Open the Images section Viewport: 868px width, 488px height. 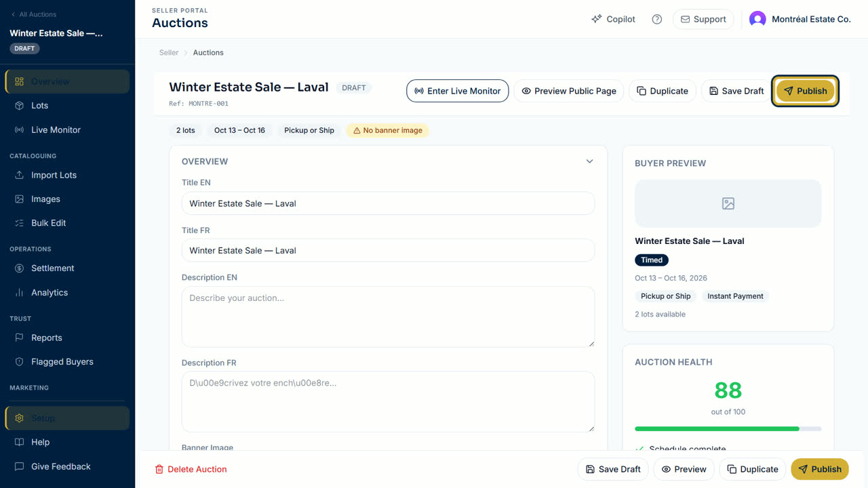67,199
